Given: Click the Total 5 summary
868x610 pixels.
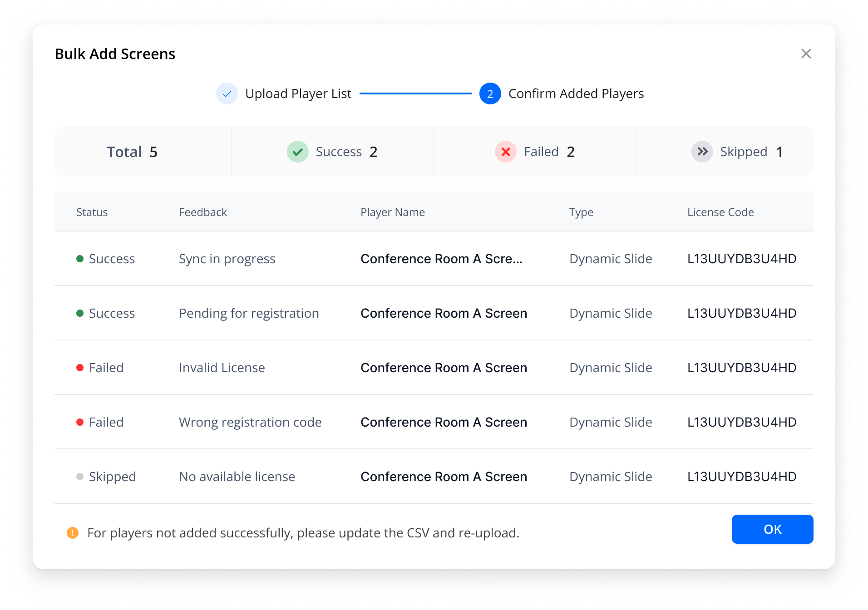Looking at the screenshot, I should (x=132, y=152).
